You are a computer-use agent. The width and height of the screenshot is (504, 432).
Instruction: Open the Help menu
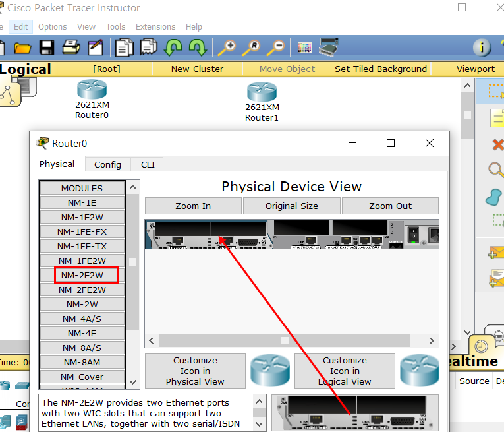194,26
